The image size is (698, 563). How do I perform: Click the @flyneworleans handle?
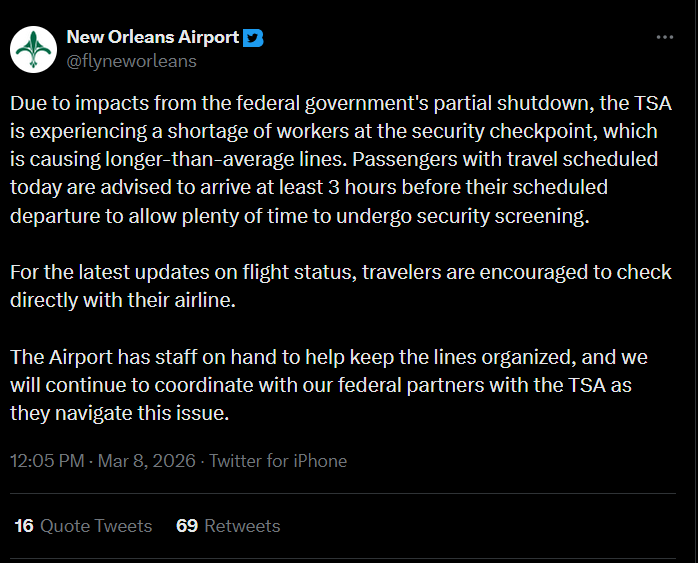(131, 61)
